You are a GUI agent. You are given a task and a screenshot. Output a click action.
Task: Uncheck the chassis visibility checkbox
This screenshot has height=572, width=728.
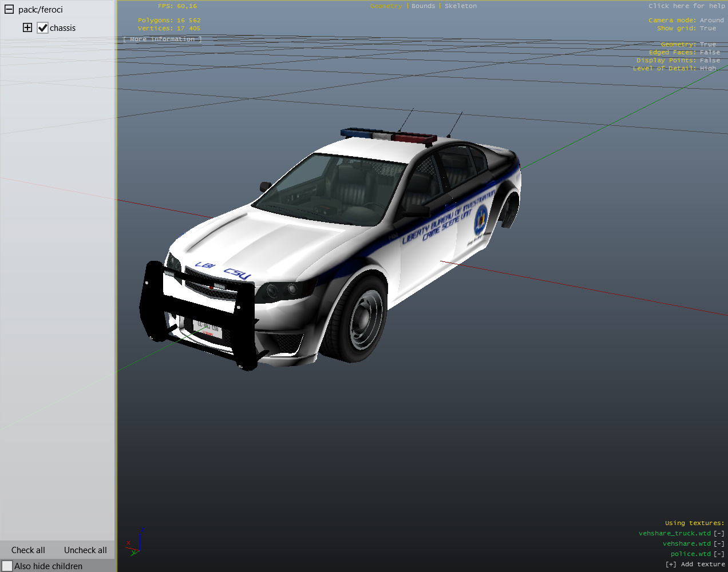(x=42, y=28)
